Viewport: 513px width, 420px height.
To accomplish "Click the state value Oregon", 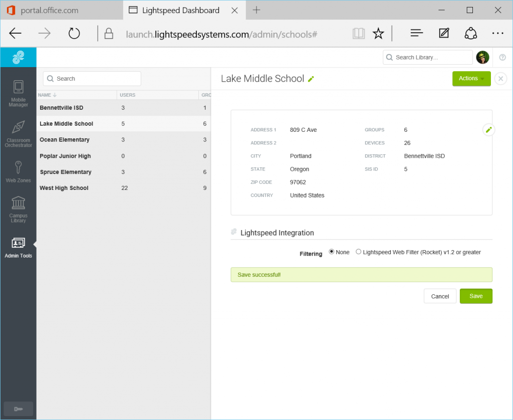I will click(x=300, y=169).
